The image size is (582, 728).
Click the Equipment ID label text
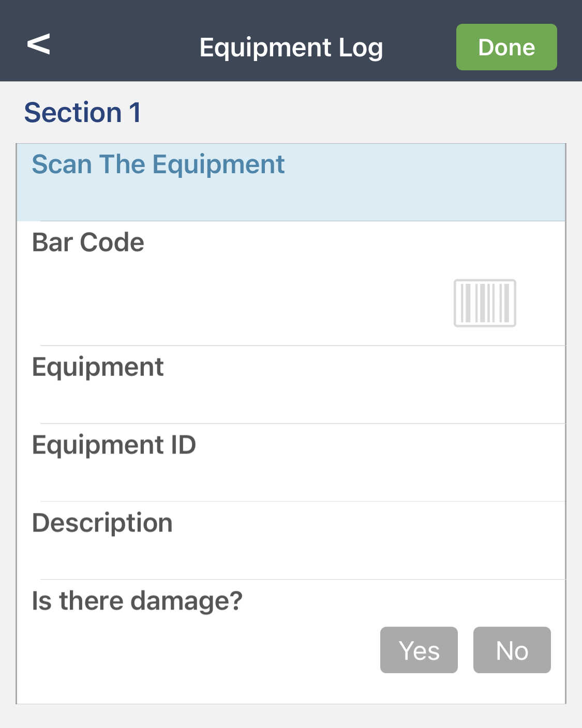click(x=114, y=445)
